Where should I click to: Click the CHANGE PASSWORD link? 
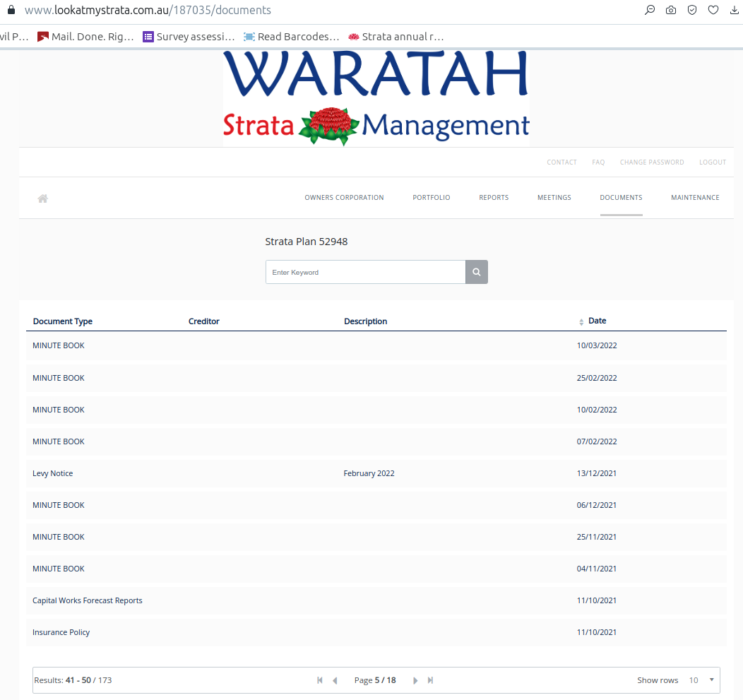(652, 162)
